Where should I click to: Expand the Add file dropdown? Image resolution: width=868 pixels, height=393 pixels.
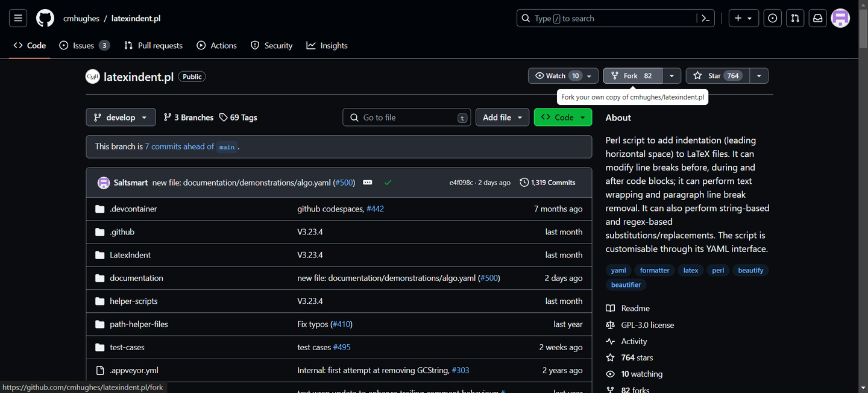pyautogui.click(x=502, y=117)
